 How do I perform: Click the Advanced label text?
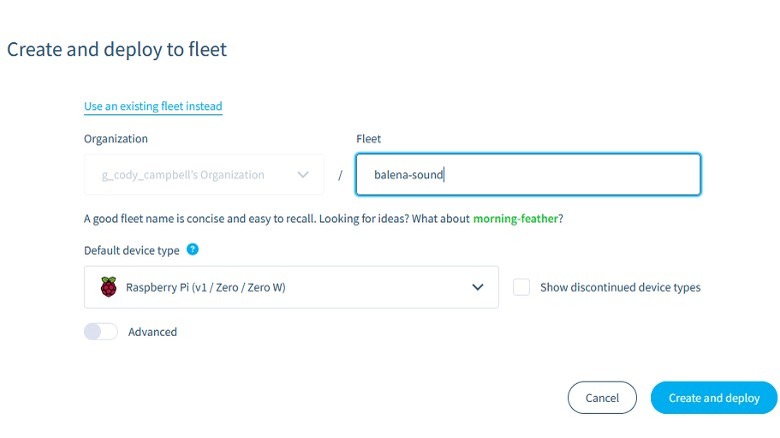pos(152,332)
